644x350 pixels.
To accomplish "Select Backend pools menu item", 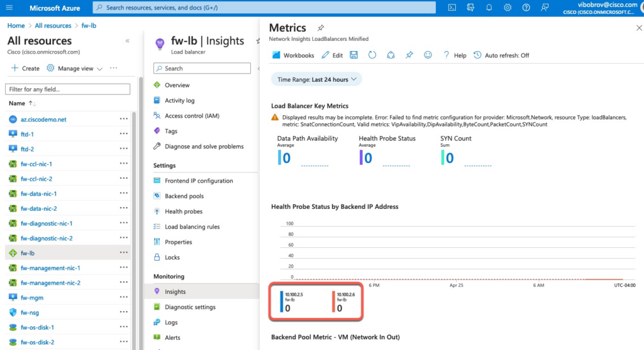I will point(184,196).
